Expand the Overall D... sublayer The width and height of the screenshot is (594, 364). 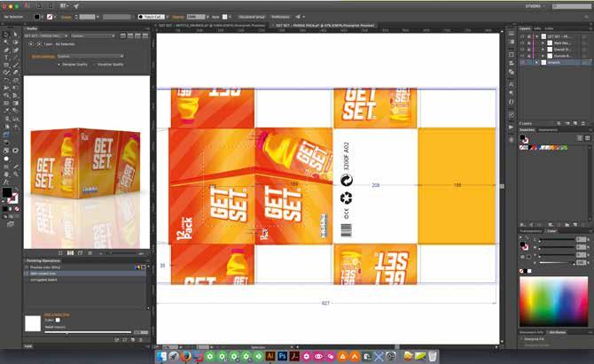click(x=543, y=50)
